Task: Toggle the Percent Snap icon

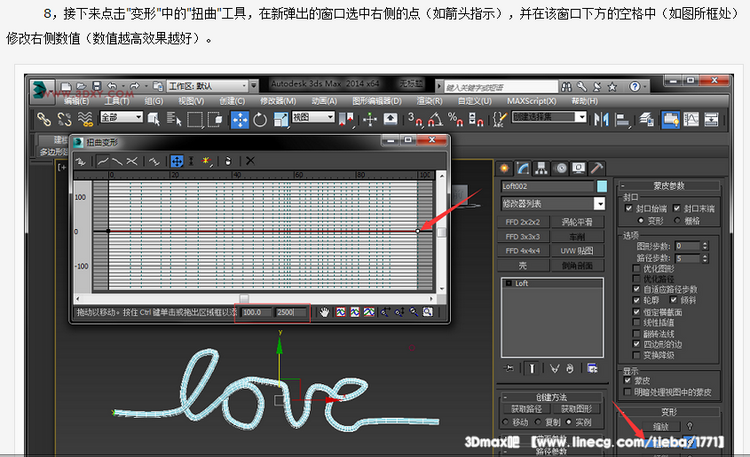Action: (455, 119)
